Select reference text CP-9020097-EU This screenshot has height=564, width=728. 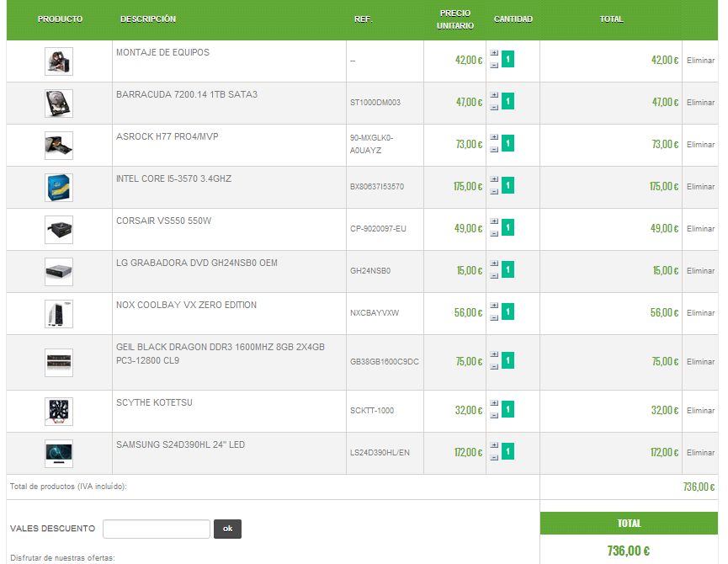tap(378, 229)
